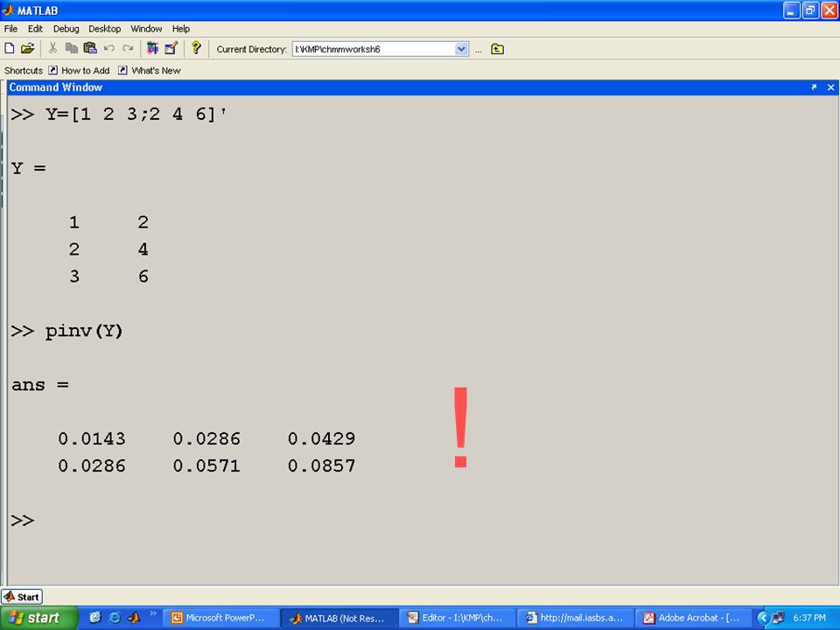Copy with the toolbar copy icon
This screenshot has width=840, height=630.
[x=71, y=49]
